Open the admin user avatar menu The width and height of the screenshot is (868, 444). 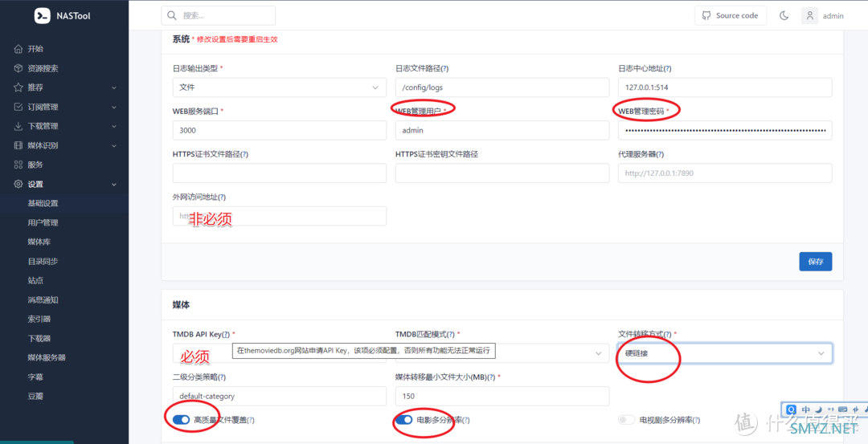[810, 15]
